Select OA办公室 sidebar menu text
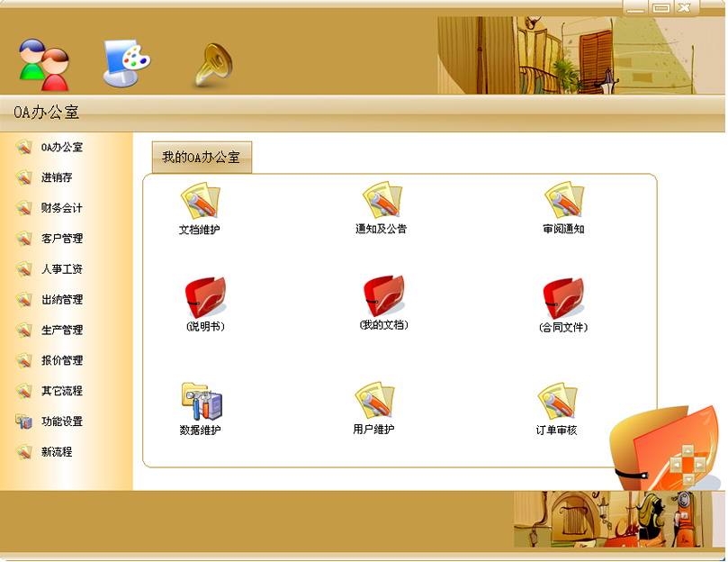728x562 pixels. (x=62, y=148)
